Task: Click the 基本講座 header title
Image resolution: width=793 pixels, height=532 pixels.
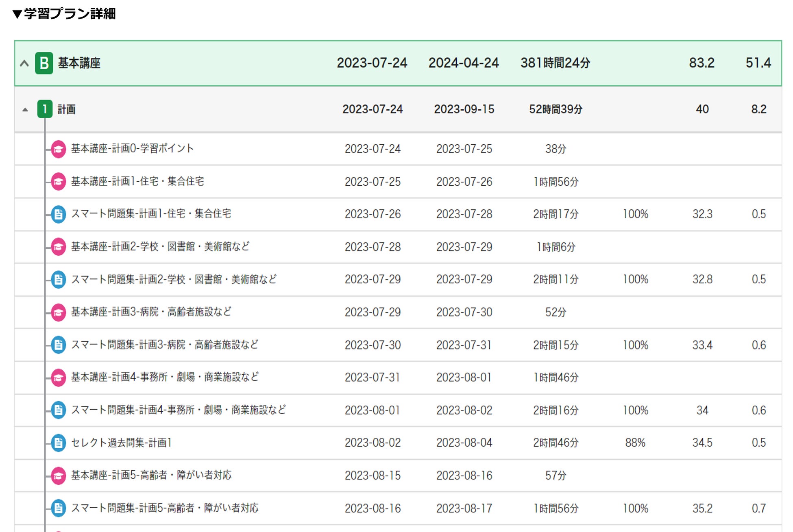Action: click(x=79, y=63)
